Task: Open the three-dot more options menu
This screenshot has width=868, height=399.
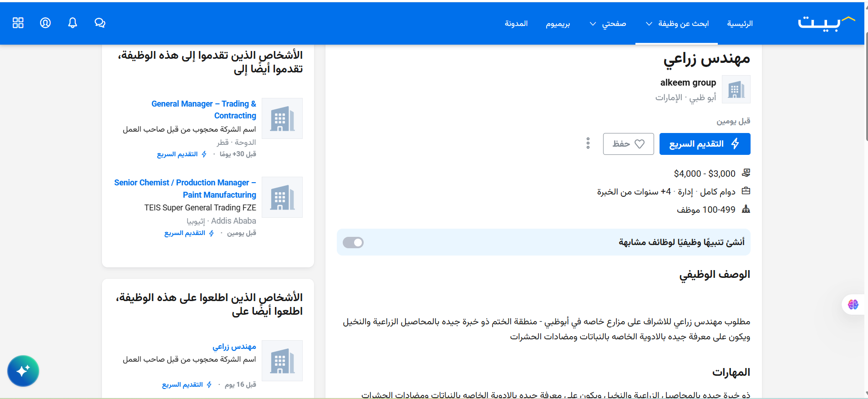Action: tap(588, 143)
